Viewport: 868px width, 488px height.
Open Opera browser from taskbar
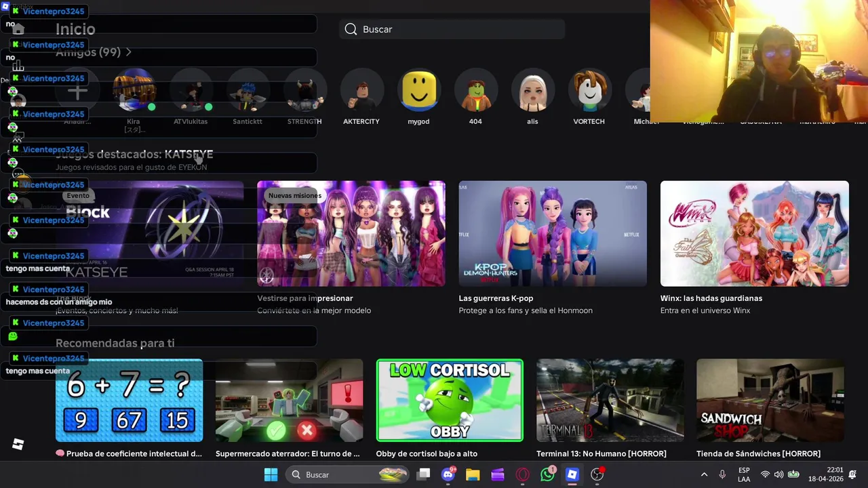pyautogui.click(x=522, y=474)
